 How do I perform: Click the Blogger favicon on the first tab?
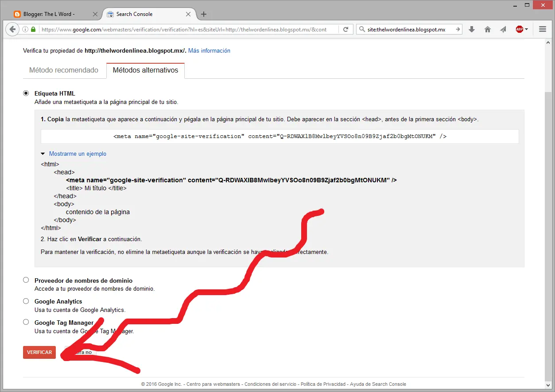(17, 14)
